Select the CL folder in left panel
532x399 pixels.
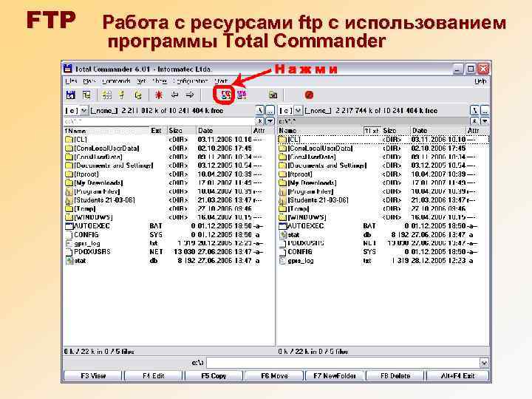(76, 140)
